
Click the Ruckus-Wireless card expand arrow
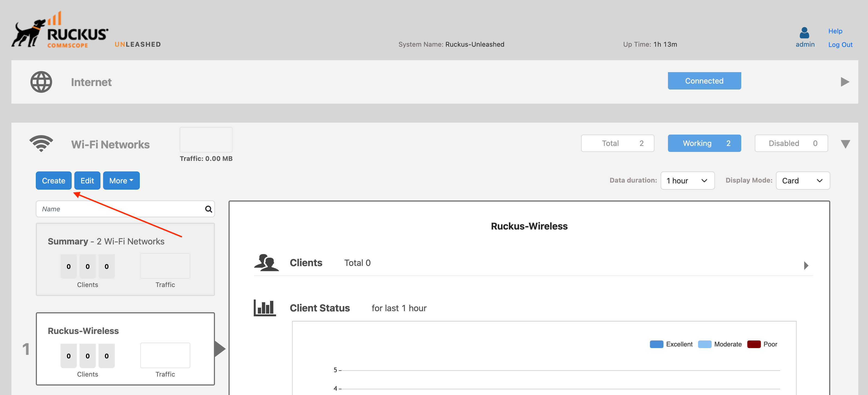click(x=219, y=349)
